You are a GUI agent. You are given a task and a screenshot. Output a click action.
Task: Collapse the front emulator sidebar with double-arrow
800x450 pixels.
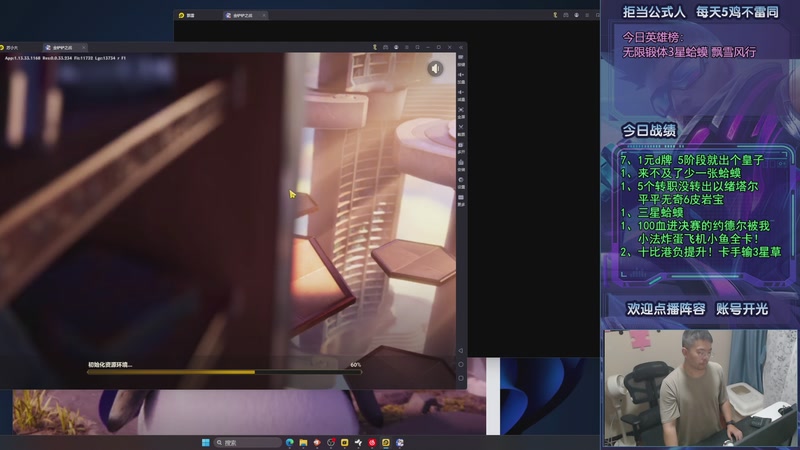pyautogui.click(x=461, y=47)
